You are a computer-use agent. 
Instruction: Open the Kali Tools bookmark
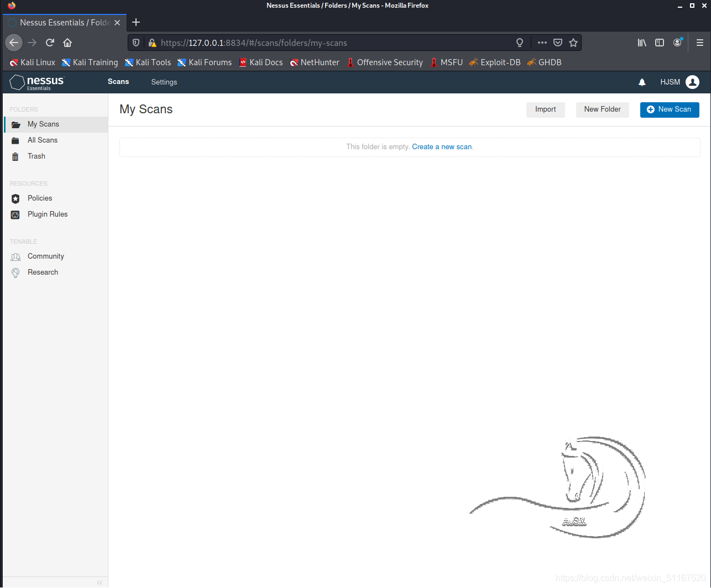[148, 62]
